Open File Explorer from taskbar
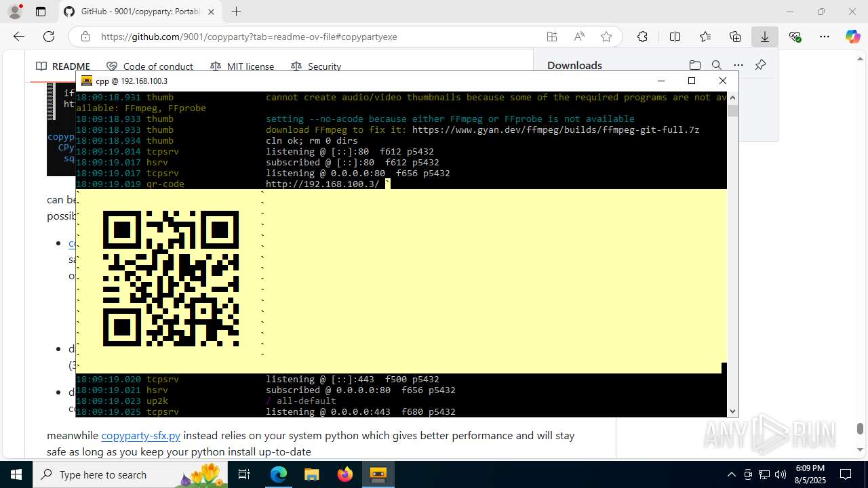 [x=311, y=474]
